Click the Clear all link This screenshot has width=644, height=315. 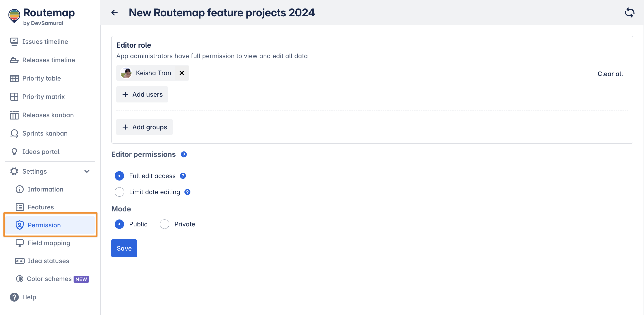610,74
